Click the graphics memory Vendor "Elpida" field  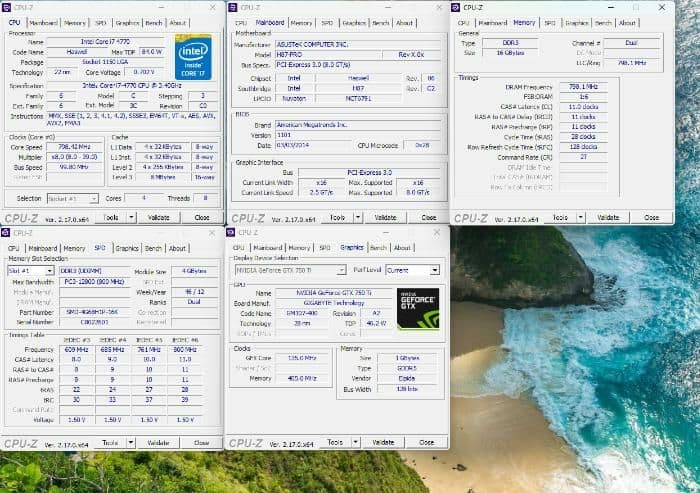[x=407, y=378]
